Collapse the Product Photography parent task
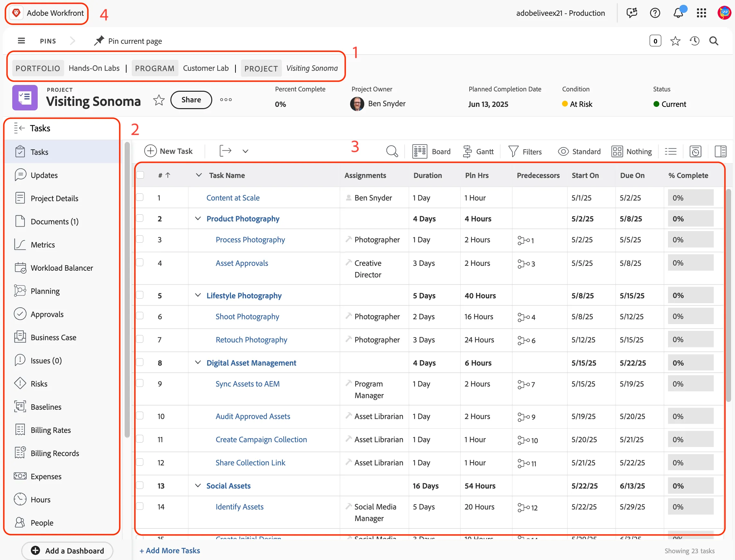735x560 pixels. click(198, 218)
